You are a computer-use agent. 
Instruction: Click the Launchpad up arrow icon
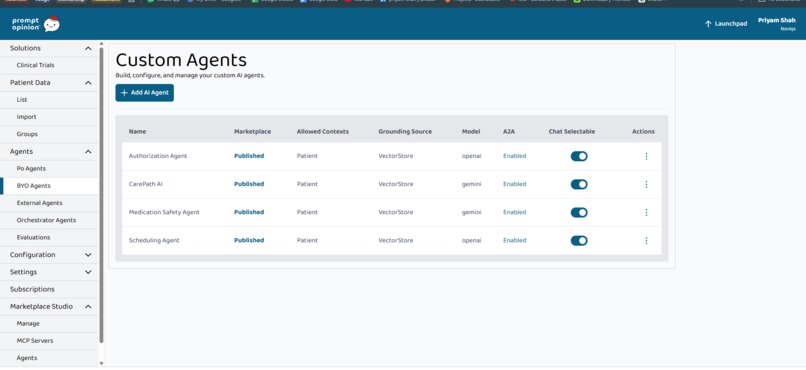(x=708, y=24)
